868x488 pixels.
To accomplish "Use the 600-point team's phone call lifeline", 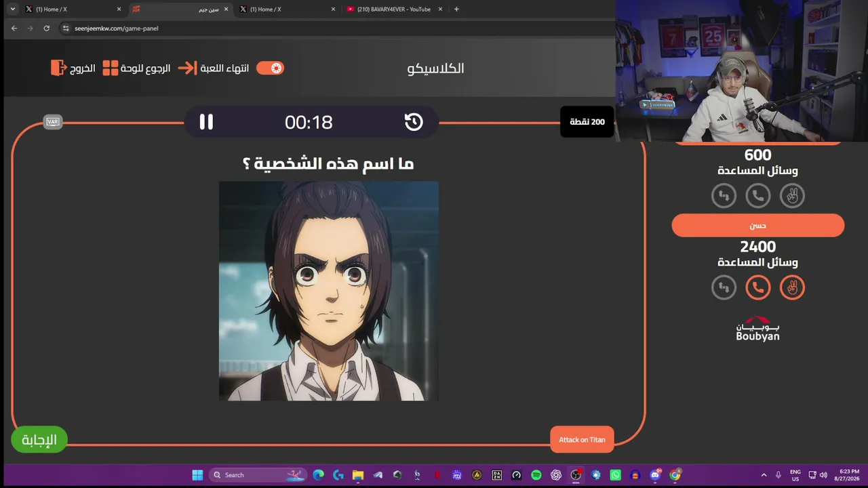I will [758, 196].
